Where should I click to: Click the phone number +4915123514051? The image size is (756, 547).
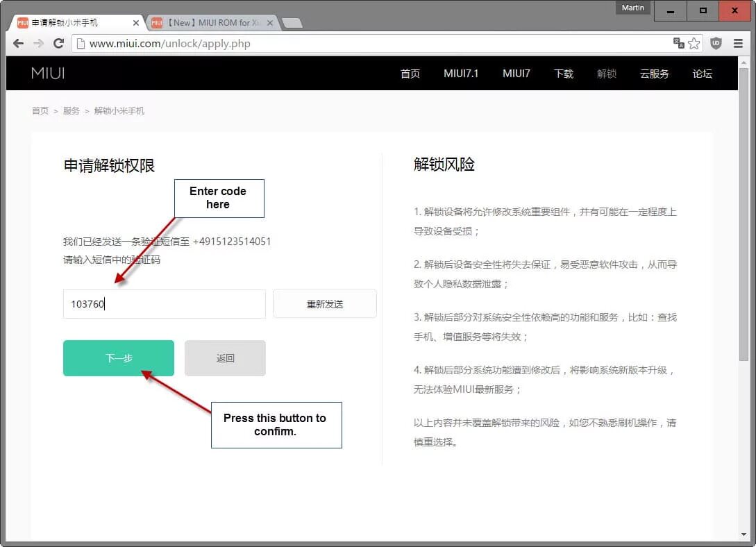point(232,242)
